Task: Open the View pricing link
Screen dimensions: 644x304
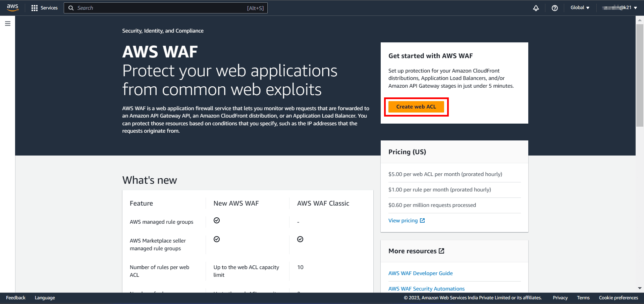Action: pyautogui.click(x=403, y=220)
